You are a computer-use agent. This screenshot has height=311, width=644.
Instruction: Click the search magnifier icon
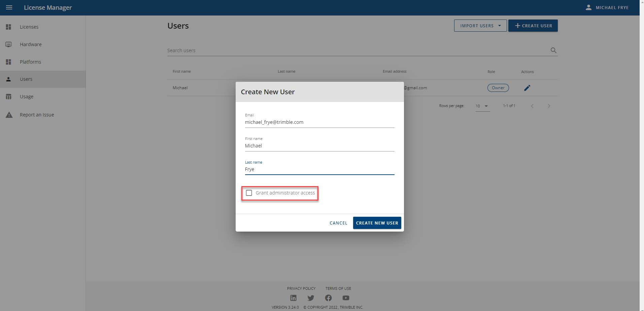coord(553,50)
